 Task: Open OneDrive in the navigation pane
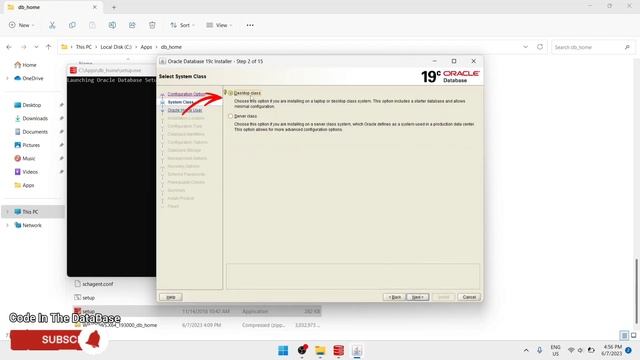point(29,78)
